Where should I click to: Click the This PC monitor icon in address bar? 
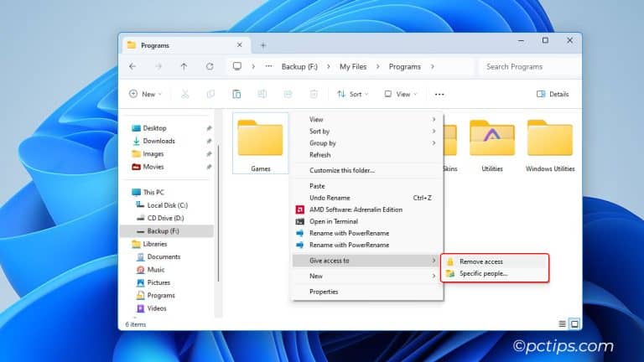(x=237, y=66)
